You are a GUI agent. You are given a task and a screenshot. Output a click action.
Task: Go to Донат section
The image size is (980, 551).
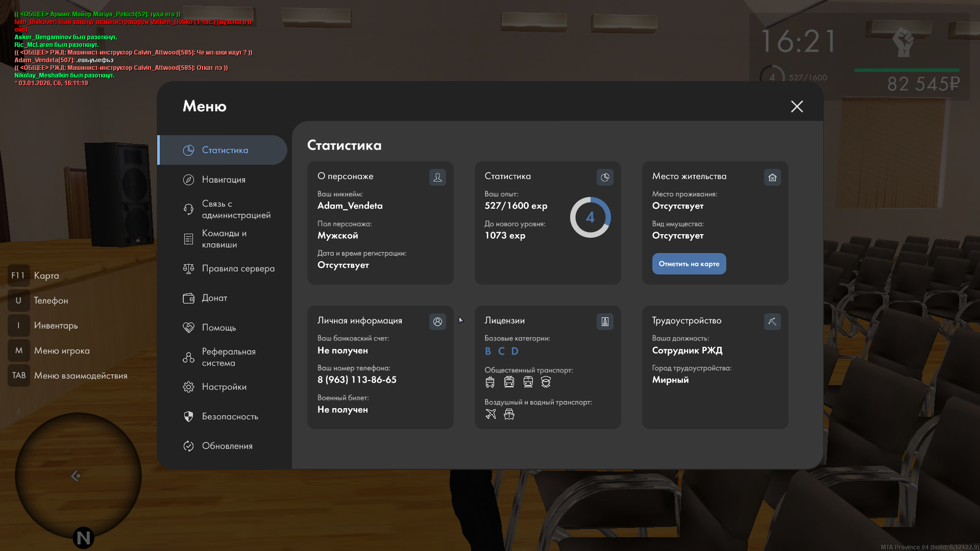tap(214, 298)
